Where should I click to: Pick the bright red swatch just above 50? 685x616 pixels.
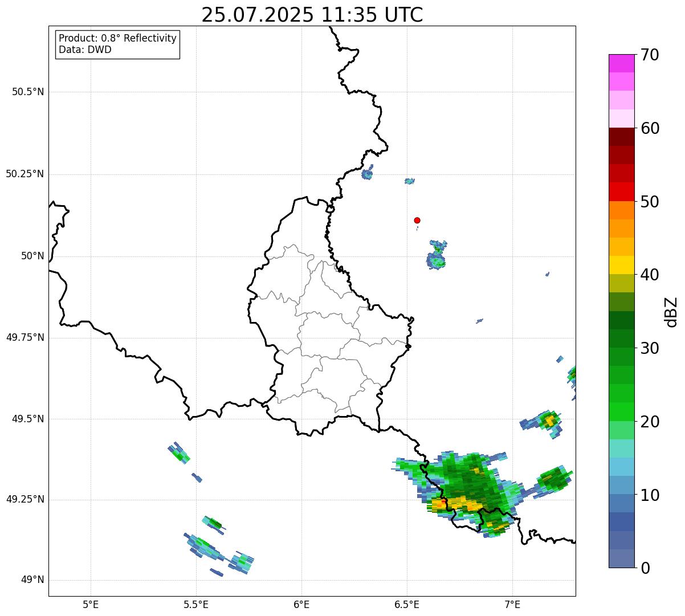[x=621, y=191]
